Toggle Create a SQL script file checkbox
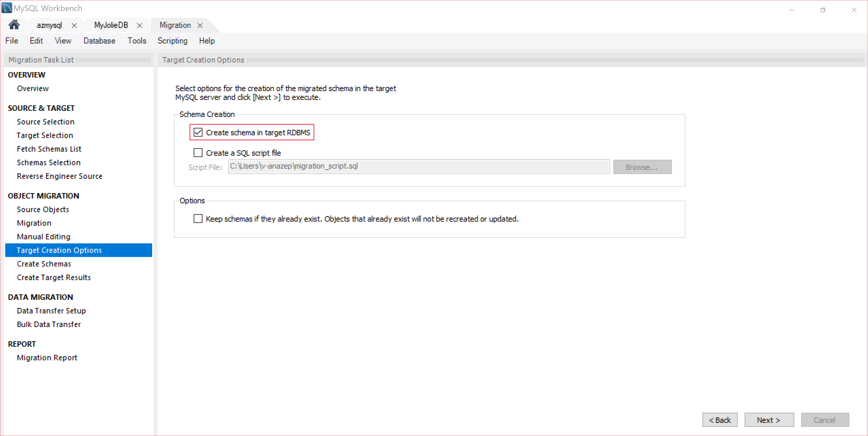 [x=199, y=152]
